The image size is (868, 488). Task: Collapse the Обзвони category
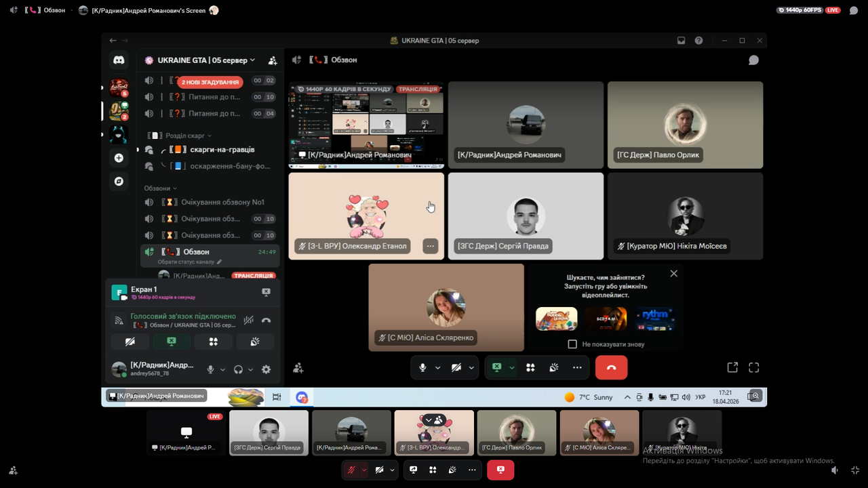click(161, 188)
